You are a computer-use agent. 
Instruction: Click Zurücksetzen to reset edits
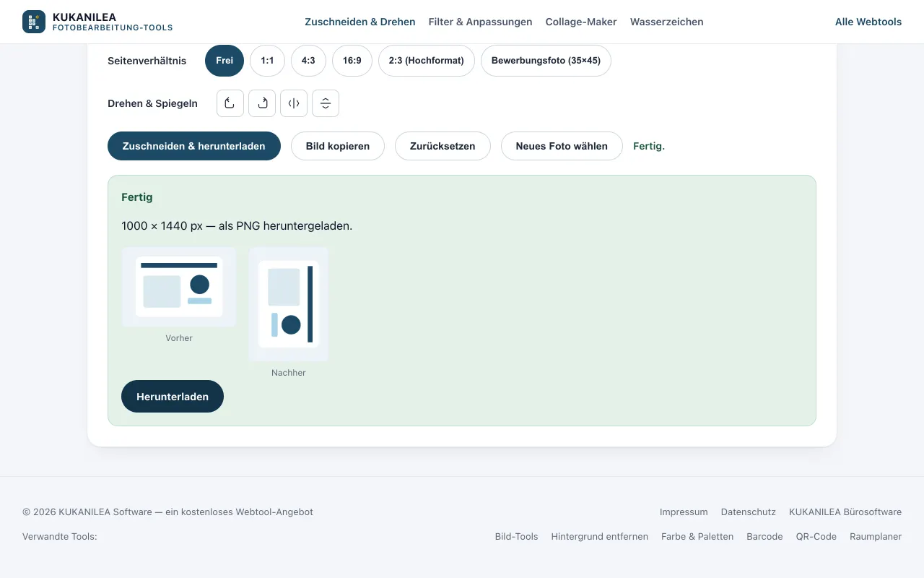coord(443,146)
